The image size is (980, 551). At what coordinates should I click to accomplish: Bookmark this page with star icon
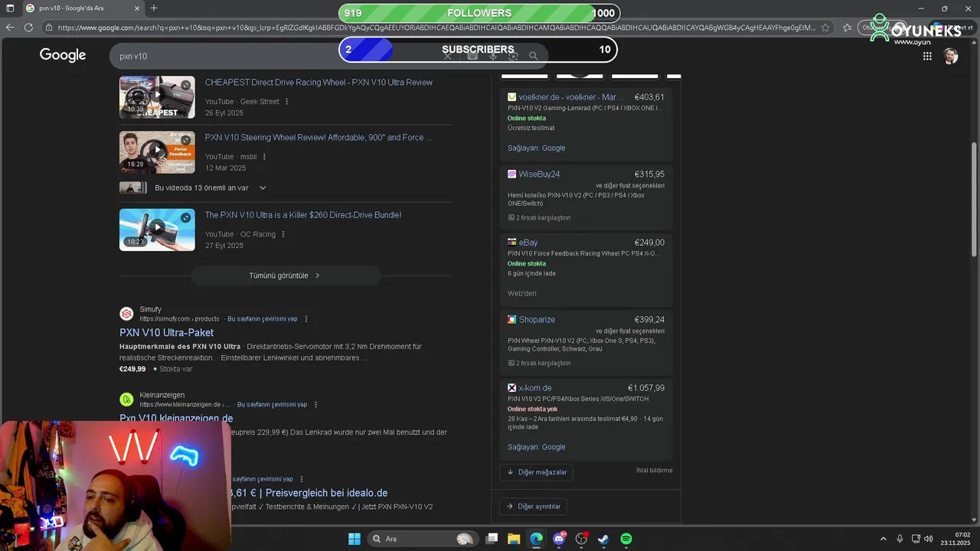tap(825, 27)
